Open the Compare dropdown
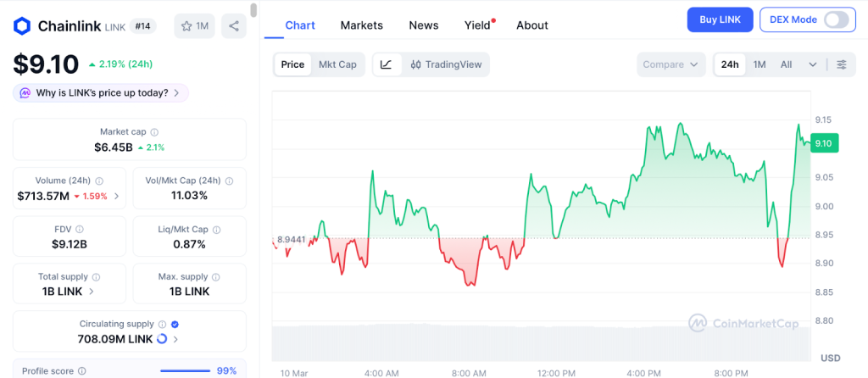 pos(670,64)
